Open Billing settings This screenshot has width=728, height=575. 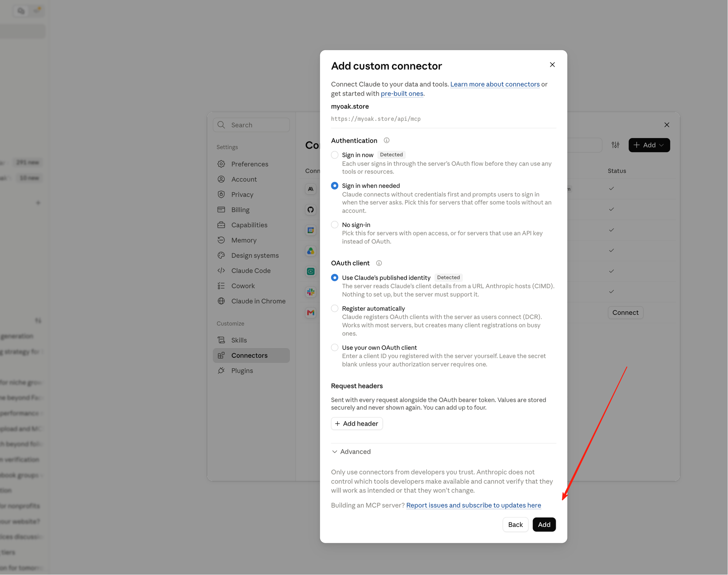pyautogui.click(x=251, y=210)
